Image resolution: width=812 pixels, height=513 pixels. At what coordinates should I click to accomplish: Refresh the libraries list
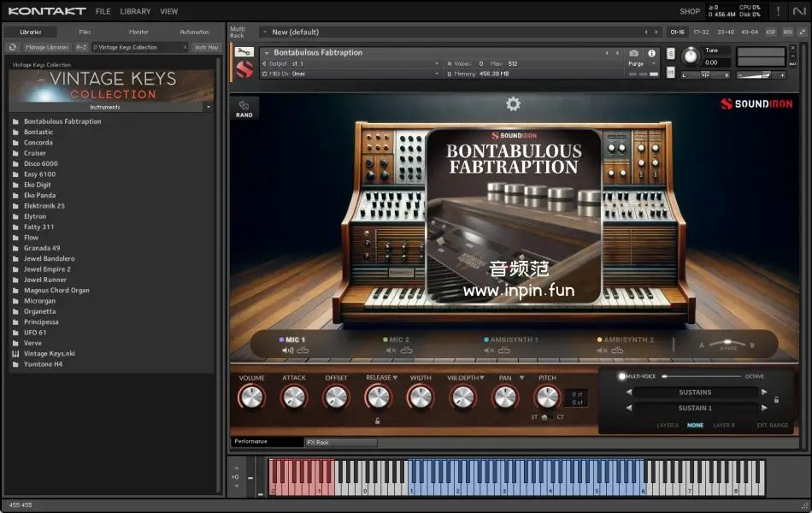click(x=13, y=47)
